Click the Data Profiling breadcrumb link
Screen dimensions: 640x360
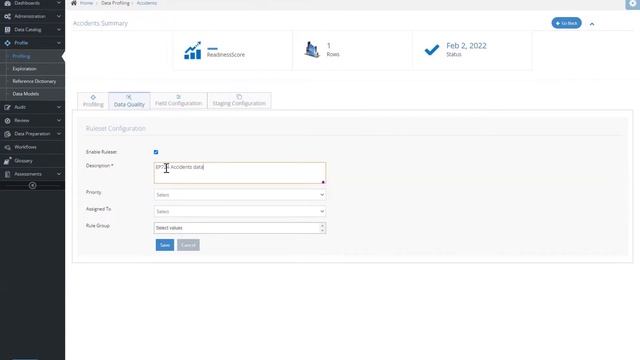click(115, 3)
